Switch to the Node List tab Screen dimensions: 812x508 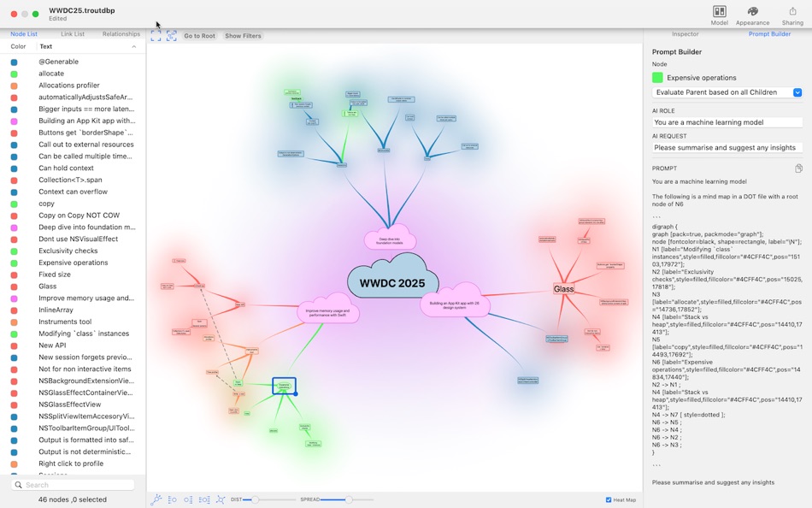click(24, 34)
